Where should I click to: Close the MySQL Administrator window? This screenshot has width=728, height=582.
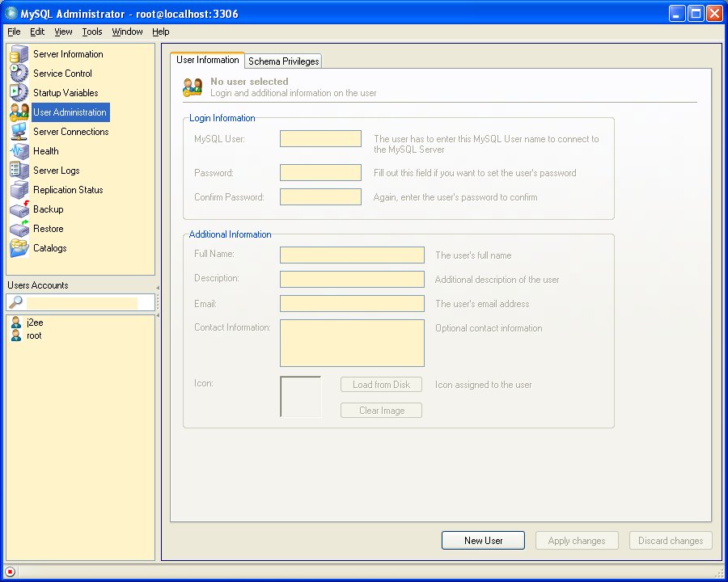coord(714,14)
